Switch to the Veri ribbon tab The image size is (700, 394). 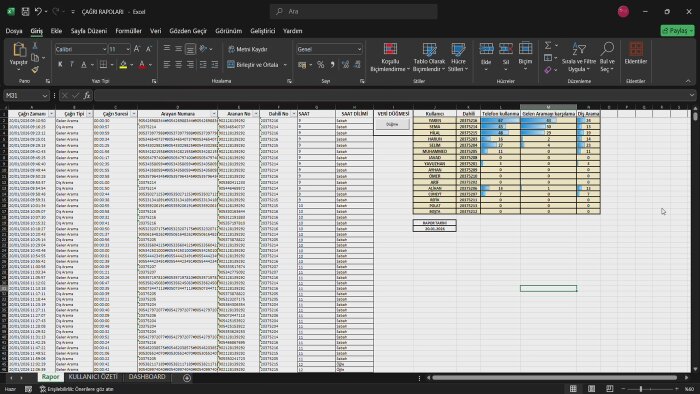(155, 31)
